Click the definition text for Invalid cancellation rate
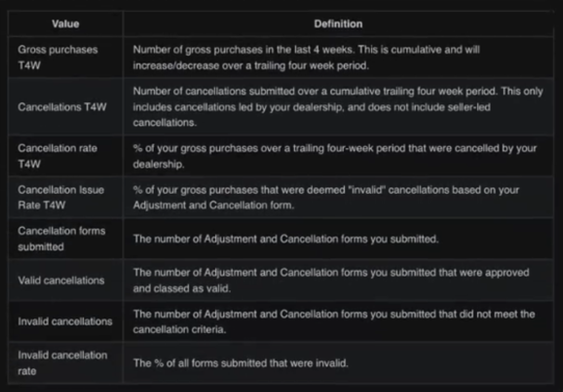Image resolution: width=563 pixels, height=392 pixels. pyautogui.click(x=240, y=363)
